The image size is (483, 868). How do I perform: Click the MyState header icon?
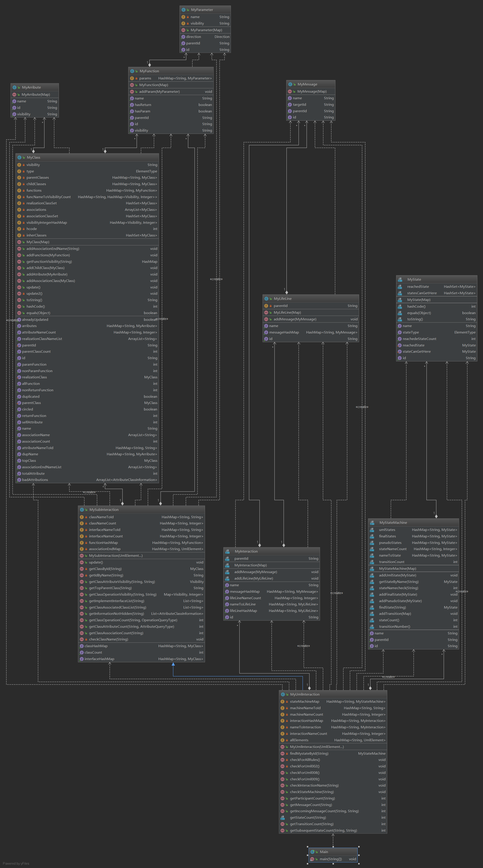(400, 279)
